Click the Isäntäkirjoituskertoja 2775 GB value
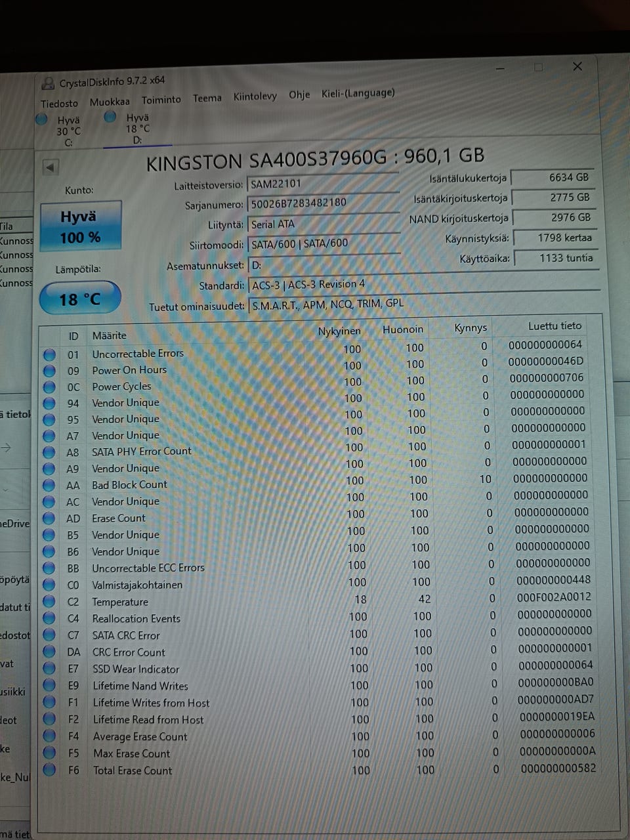Image resolution: width=630 pixels, height=840 pixels. (553, 198)
